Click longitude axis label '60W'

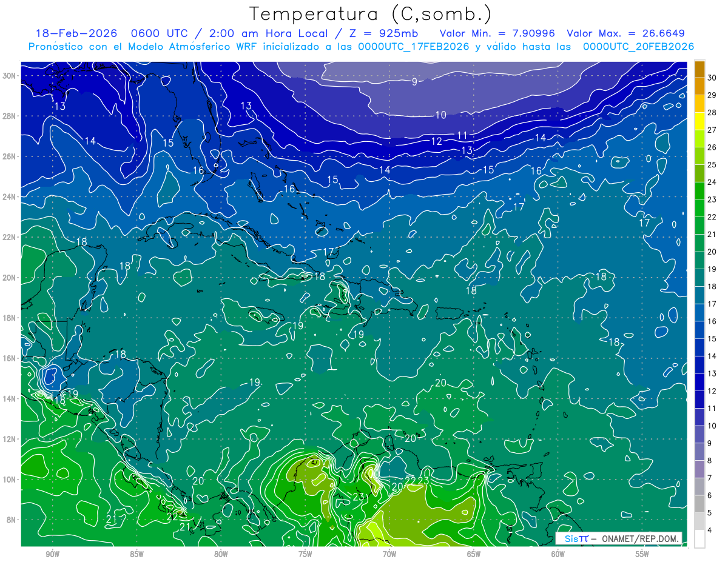(558, 554)
